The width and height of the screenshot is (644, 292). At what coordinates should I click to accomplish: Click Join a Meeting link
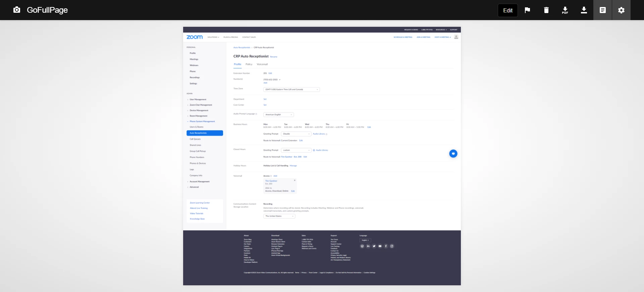point(423,37)
